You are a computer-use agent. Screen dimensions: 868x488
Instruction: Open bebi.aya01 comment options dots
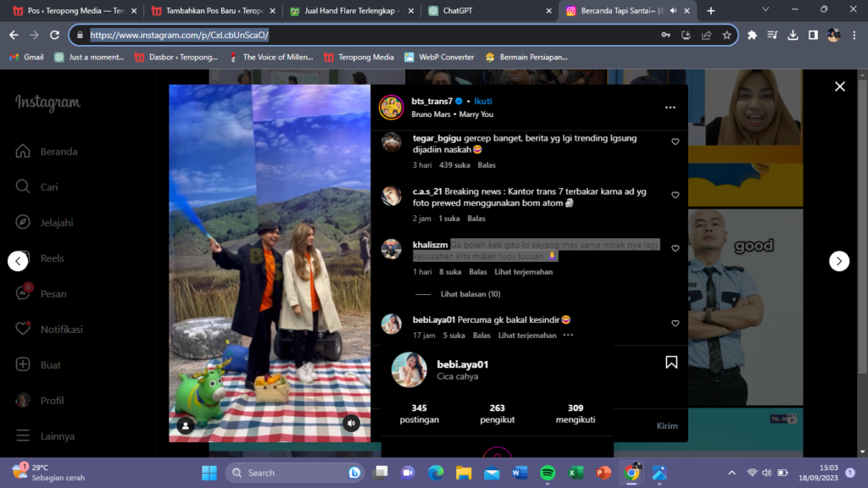[x=568, y=335]
